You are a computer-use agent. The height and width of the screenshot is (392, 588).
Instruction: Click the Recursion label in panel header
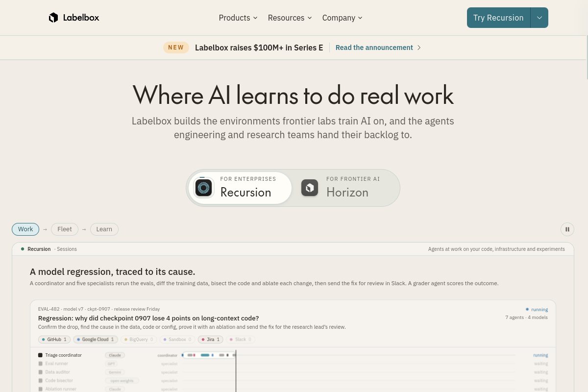pos(39,249)
